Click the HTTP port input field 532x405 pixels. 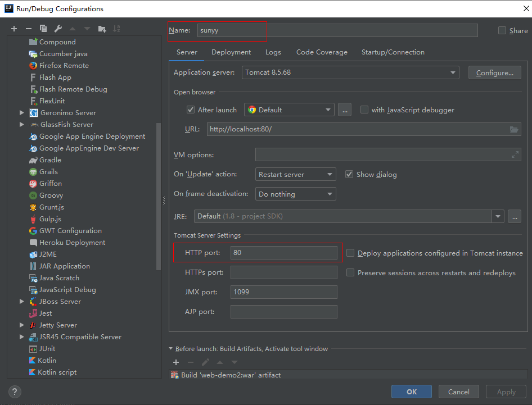point(283,253)
